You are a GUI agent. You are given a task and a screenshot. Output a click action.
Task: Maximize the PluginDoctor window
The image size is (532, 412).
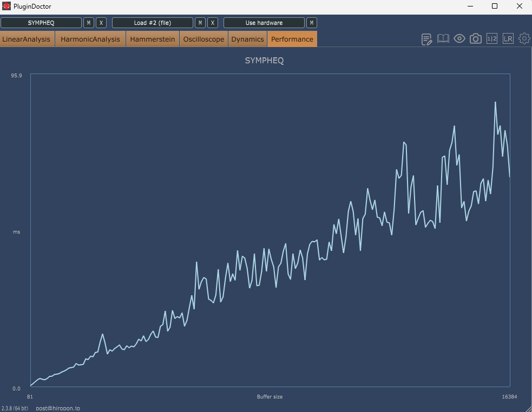[x=495, y=6]
